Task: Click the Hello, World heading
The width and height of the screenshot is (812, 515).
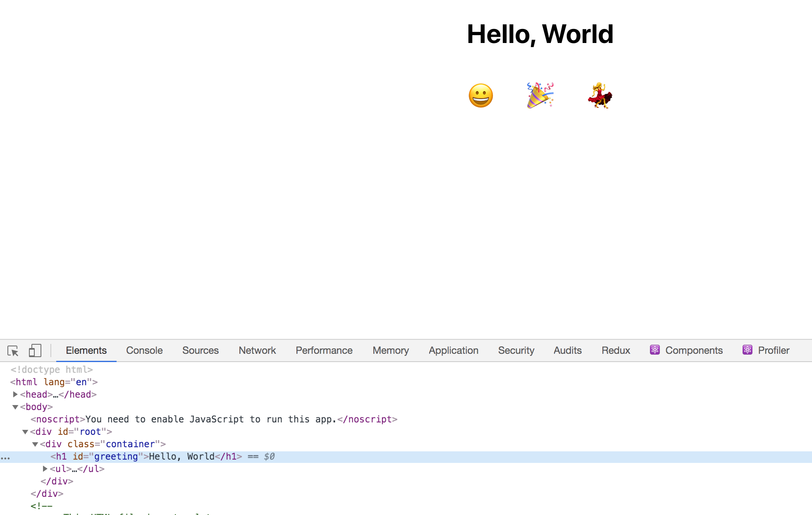Action: pyautogui.click(x=540, y=34)
